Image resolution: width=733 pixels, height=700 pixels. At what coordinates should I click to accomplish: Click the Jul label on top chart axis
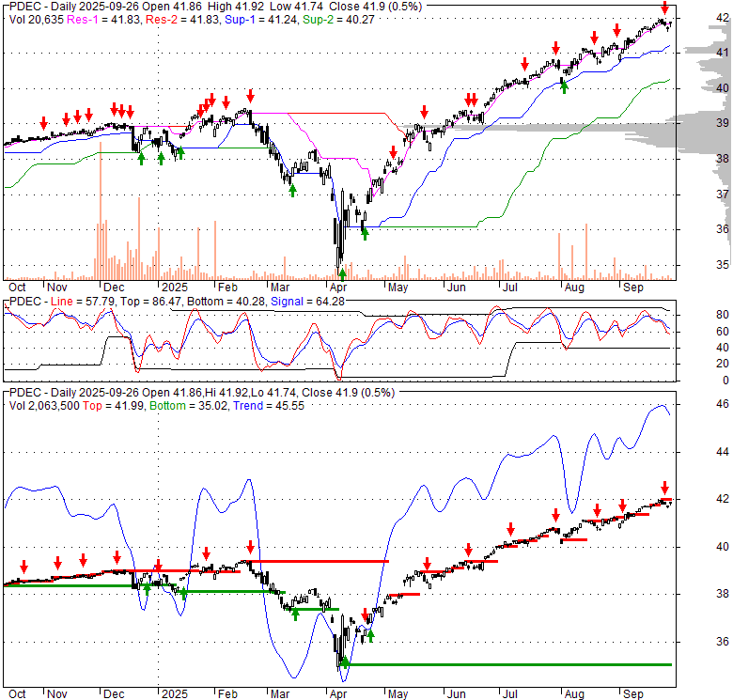[509, 288]
